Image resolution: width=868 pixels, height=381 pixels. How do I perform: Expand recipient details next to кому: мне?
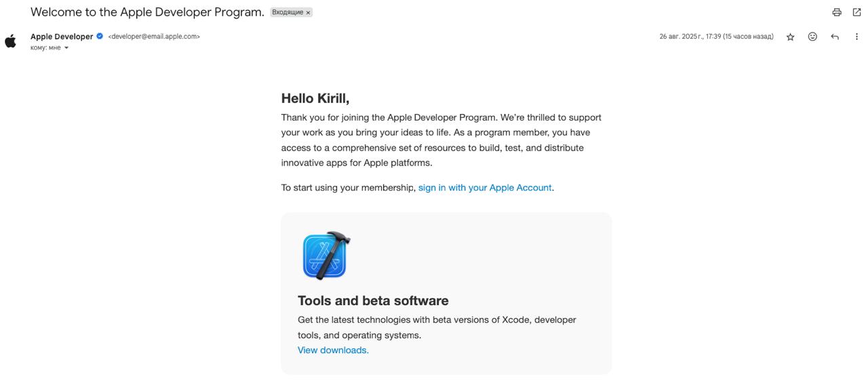66,47
